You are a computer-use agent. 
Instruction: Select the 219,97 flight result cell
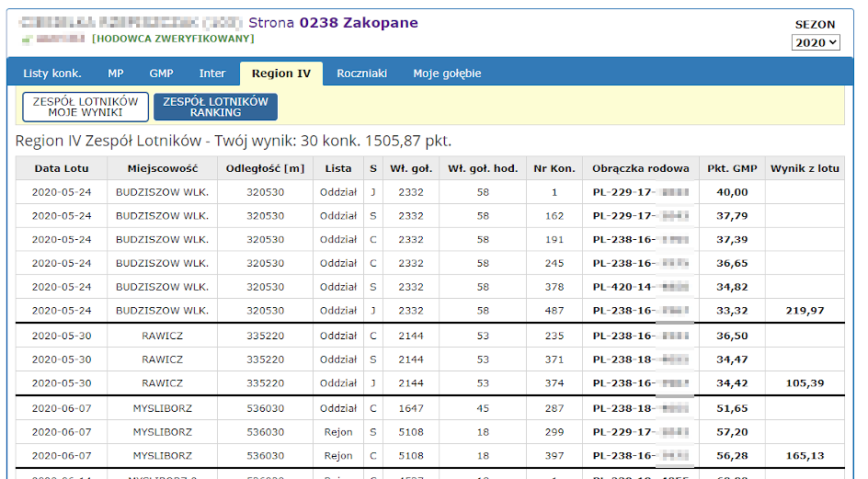point(805,311)
